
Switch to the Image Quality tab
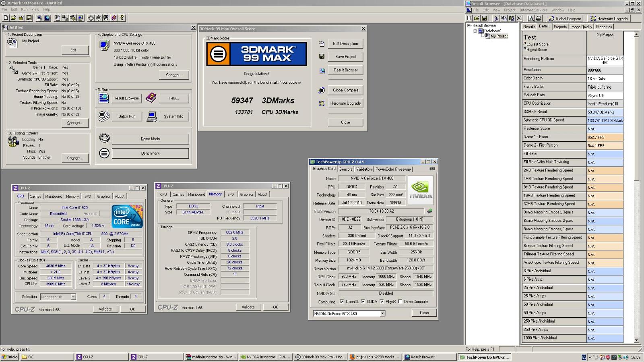(x=581, y=27)
